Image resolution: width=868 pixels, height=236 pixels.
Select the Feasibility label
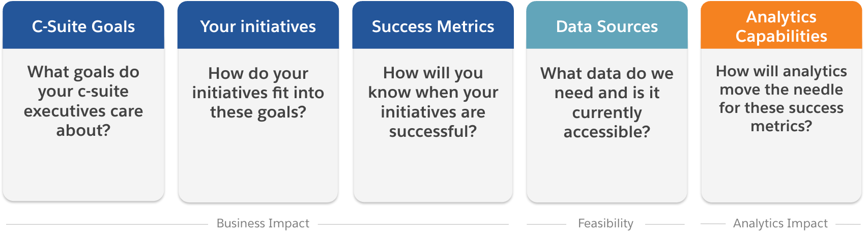(x=605, y=223)
